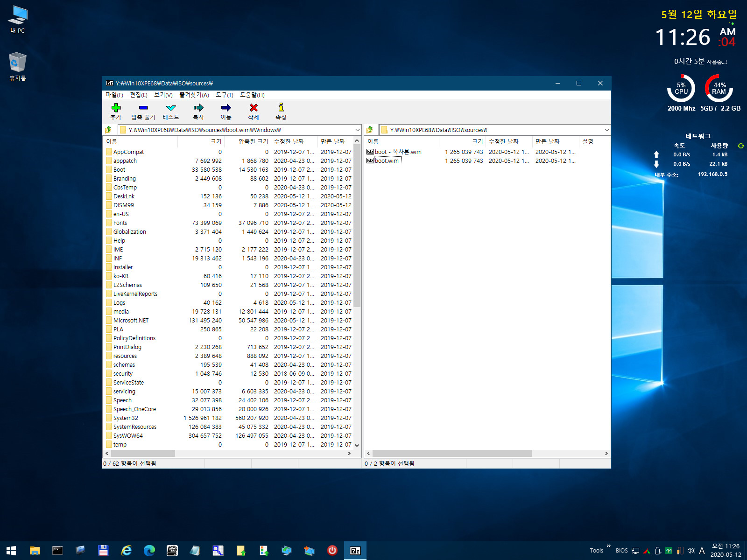Image resolution: width=747 pixels, height=560 pixels.
Task: Select the SysWOW64 folder
Action: point(128,436)
